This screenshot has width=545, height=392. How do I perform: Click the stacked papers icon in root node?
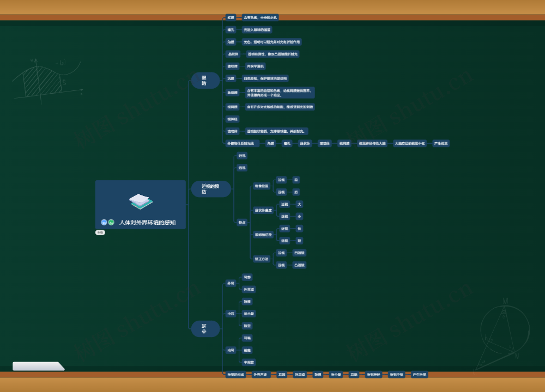point(141,201)
